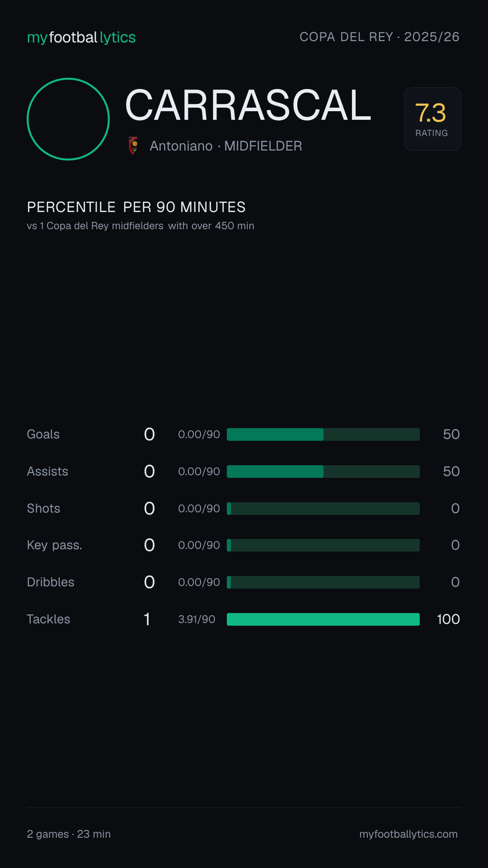Select the empty player avatar circle
Screen dimensions: 488x868
(68, 119)
